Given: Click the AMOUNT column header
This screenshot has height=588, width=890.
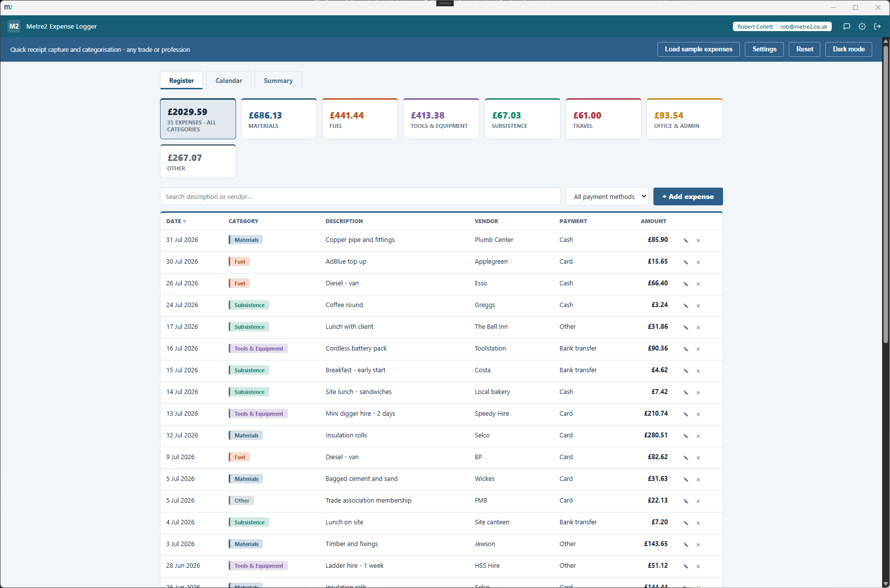Looking at the screenshot, I should pos(653,221).
